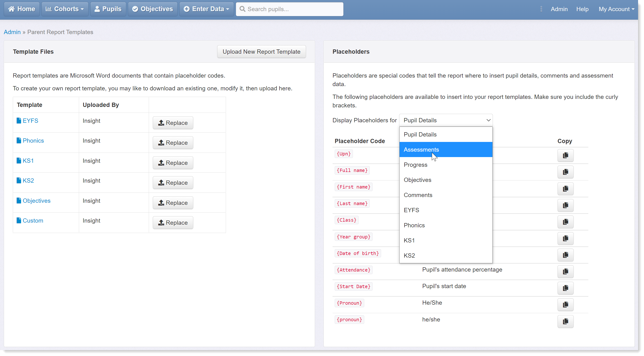Choose Objectives from the placeholder dropdown list
Viewport: 644px width, 356px height.
click(446, 180)
